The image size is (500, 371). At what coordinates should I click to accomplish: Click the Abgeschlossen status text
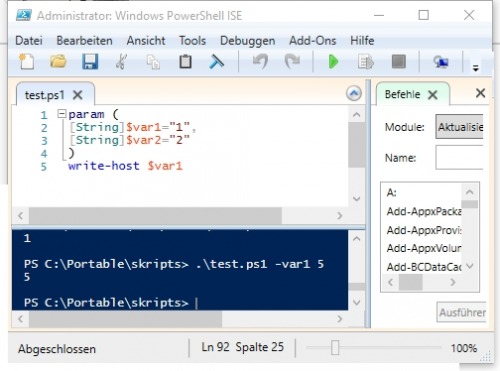[x=57, y=349]
